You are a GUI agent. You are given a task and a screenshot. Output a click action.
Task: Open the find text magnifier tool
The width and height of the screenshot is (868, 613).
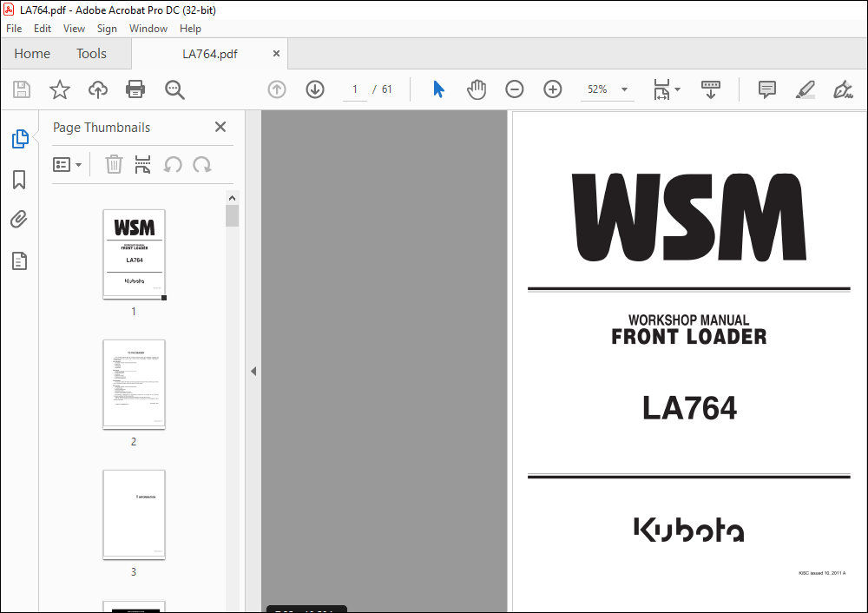click(174, 89)
